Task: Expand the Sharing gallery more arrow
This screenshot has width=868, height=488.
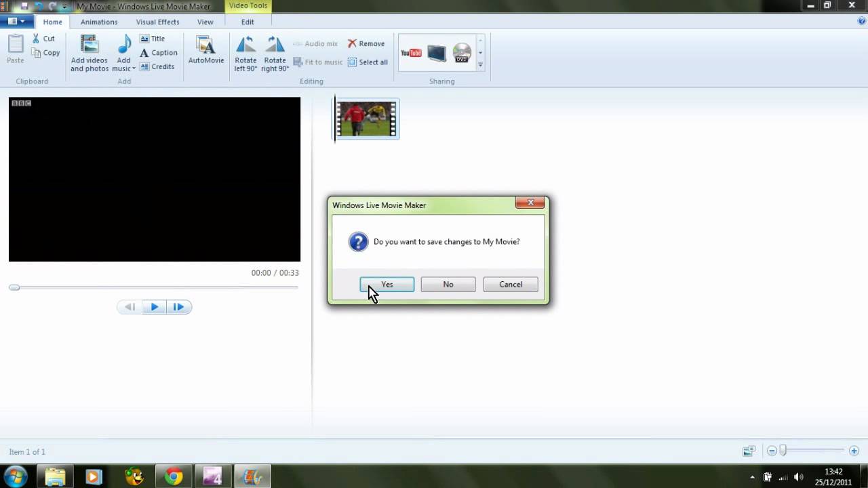Action: pos(480,65)
